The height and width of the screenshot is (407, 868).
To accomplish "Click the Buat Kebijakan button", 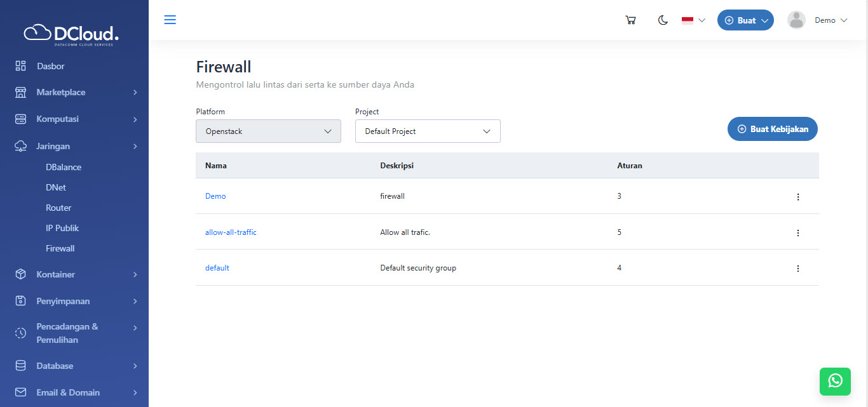I will (x=772, y=129).
